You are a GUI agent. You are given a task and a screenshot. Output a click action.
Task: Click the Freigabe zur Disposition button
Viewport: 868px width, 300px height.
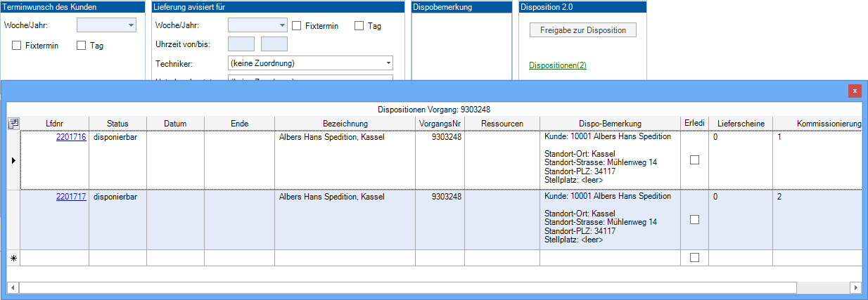click(582, 30)
